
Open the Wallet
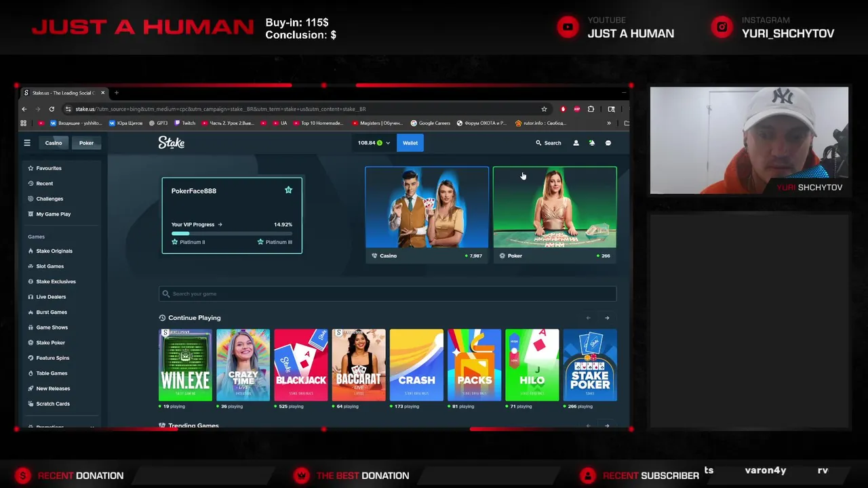410,143
